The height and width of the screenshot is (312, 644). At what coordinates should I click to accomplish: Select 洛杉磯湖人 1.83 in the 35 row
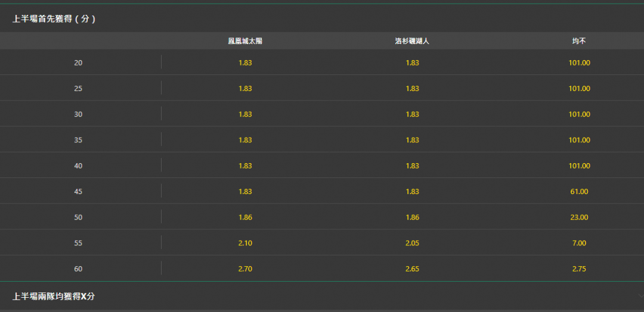pyautogui.click(x=413, y=140)
